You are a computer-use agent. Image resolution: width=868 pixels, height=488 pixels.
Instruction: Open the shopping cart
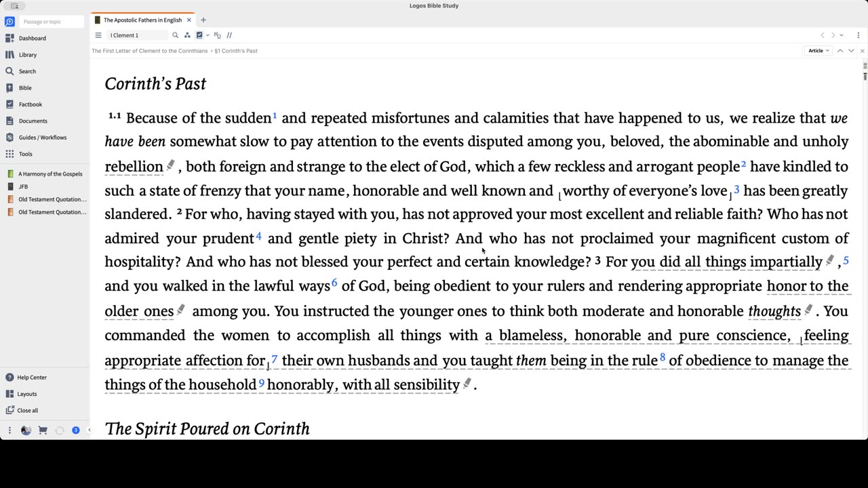tap(43, 430)
